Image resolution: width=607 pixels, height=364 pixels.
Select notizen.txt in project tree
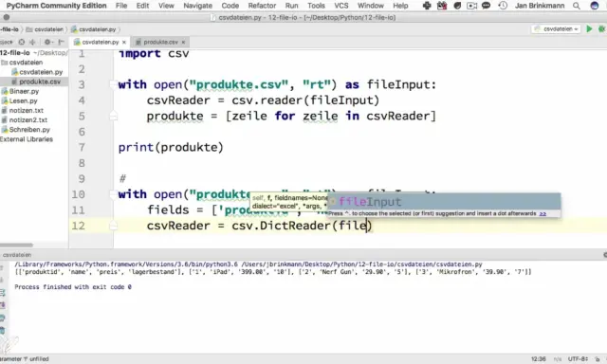(26, 111)
